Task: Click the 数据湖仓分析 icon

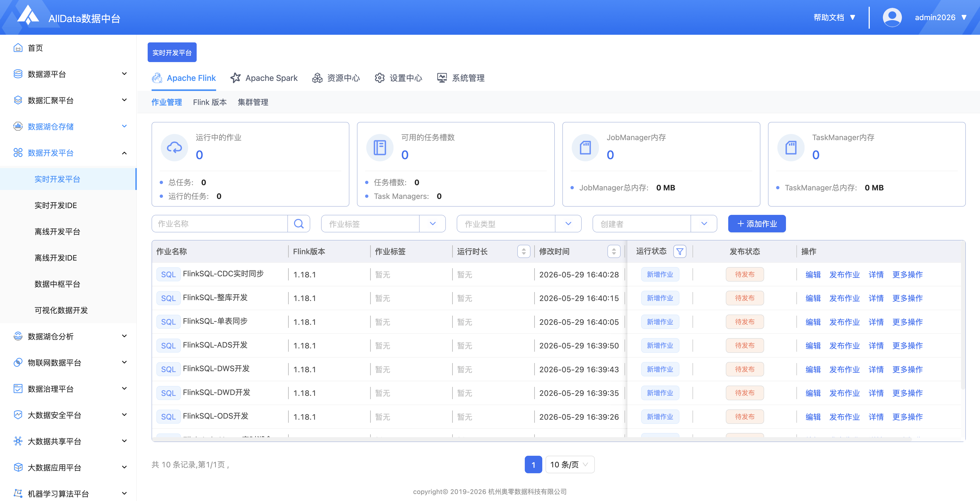Action: 18,336
